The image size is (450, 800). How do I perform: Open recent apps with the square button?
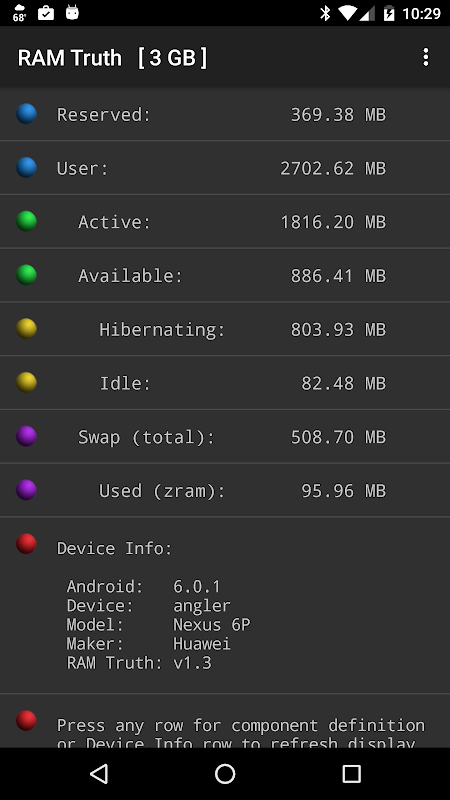point(351,773)
